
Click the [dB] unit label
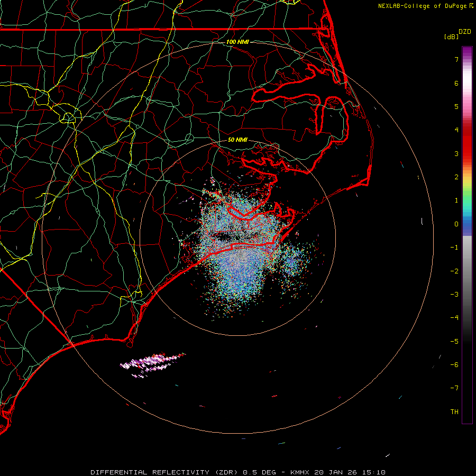point(451,36)
